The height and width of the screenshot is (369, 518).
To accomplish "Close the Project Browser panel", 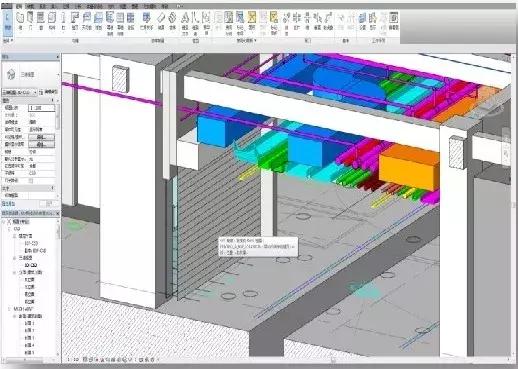I will point(57,213).
